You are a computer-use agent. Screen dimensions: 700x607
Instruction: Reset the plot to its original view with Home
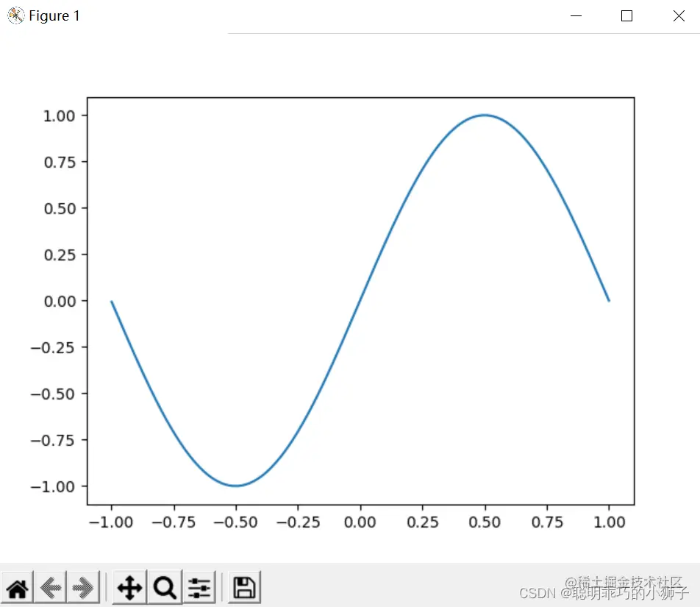[17, 588]
